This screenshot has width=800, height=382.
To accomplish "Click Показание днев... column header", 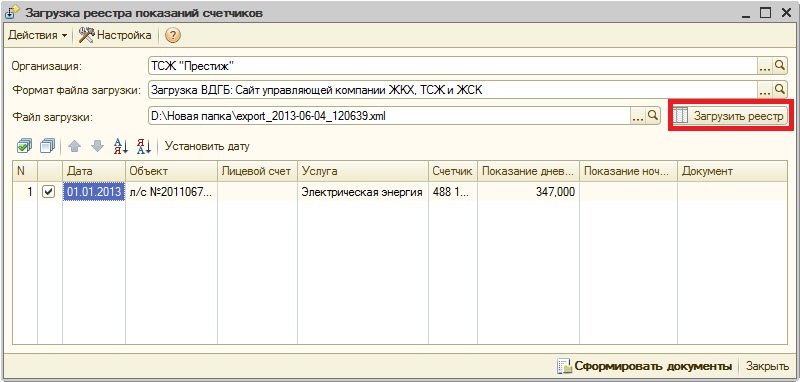I will pyautogui.click(x=529, y=171).
